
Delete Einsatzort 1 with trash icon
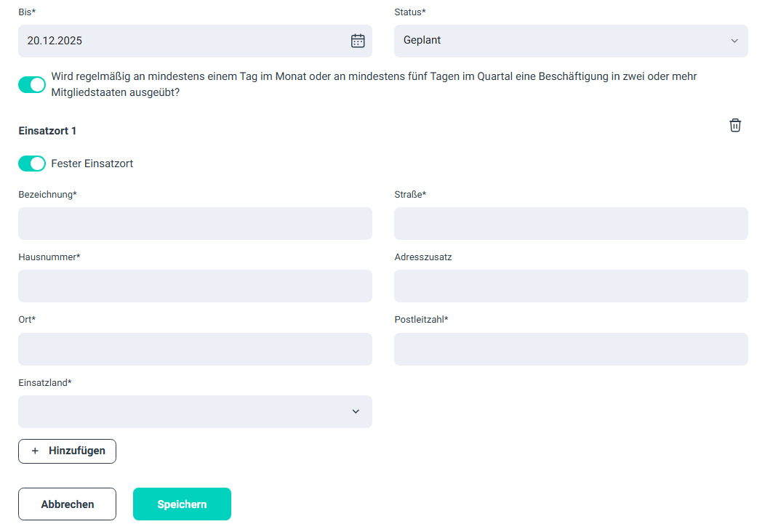pyautogui.click(x=735, y=125)
